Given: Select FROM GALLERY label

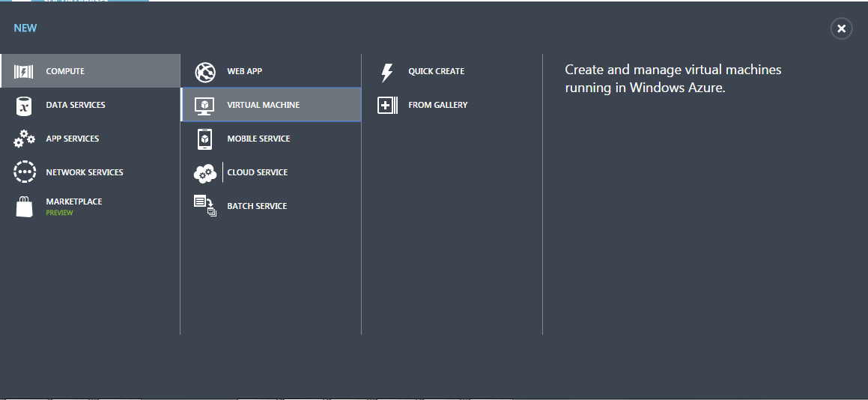Looking at the screenshot, I should [x=438, y=105].
